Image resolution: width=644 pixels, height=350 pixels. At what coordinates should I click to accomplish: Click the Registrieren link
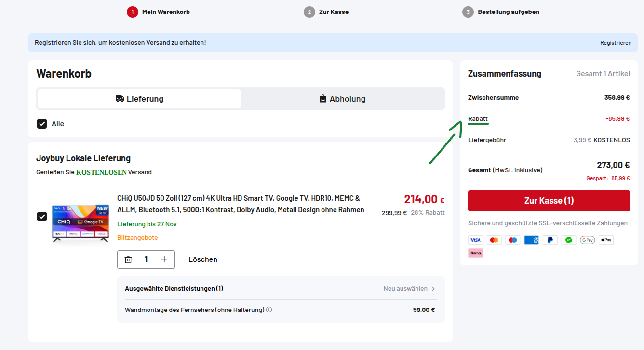(x=616, y=43)
